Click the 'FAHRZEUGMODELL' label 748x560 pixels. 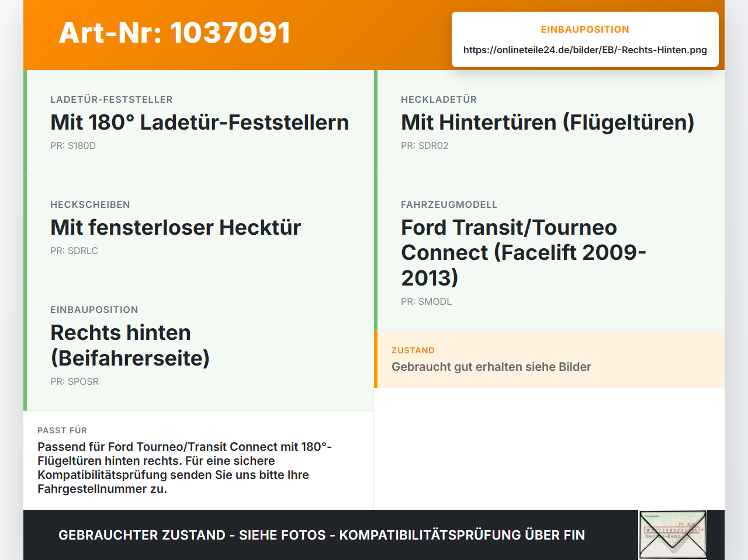449,204
